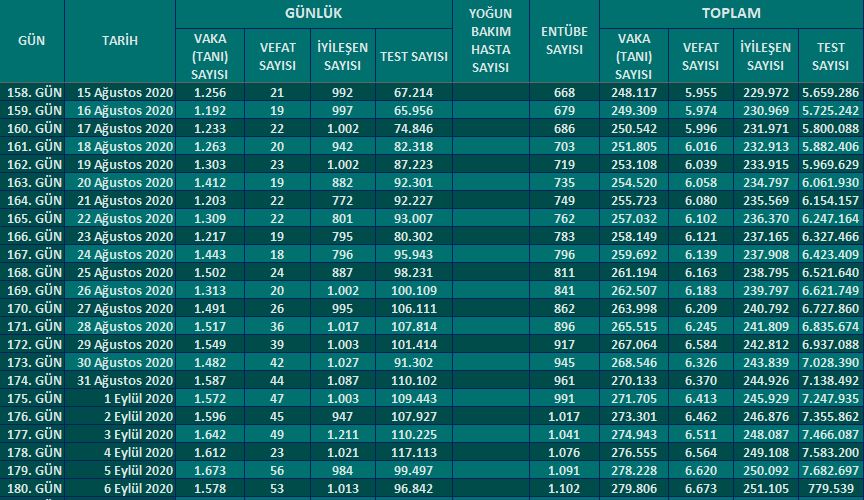
Task: Select the daily TEST SAYISI header
Action: pos(414,56)
